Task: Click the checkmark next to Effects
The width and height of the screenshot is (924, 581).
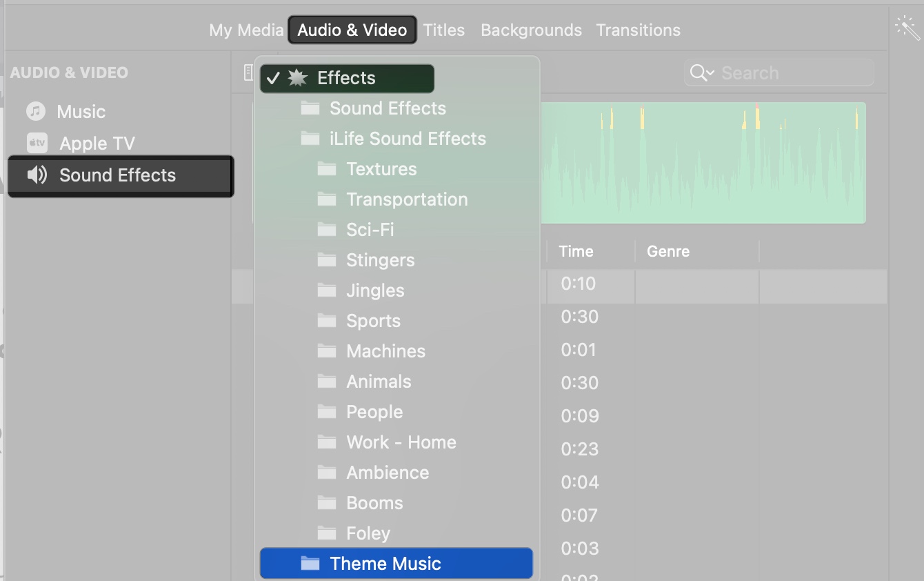Action: [x=274, y=78]
